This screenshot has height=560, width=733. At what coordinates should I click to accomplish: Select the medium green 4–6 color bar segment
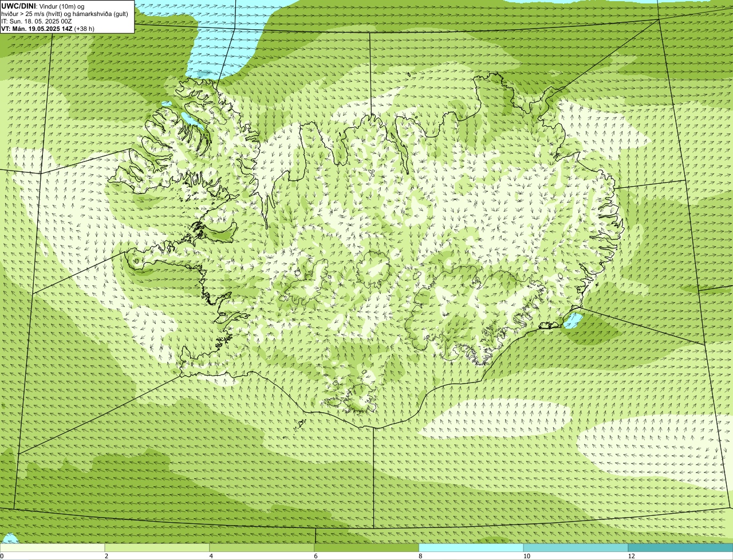pos(262,547)
